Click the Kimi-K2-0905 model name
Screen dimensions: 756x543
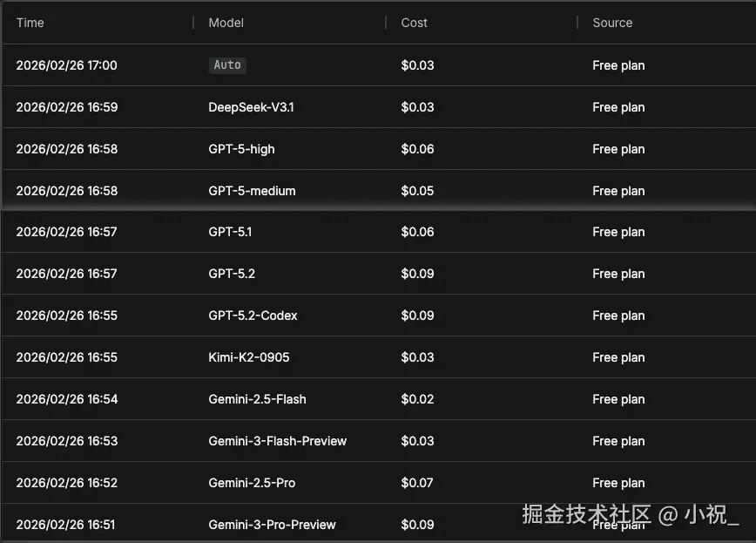point(249,357)
